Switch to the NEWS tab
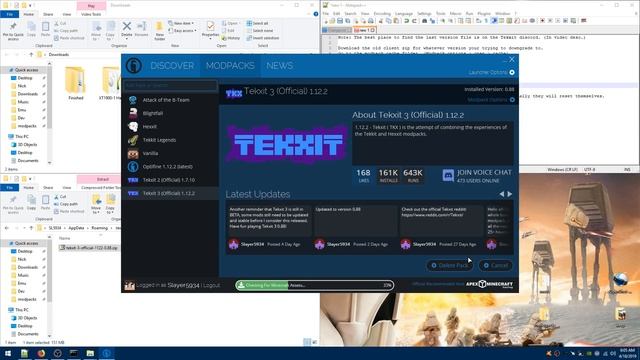This screenshot has width=640, height=360. (x=280, y=65)
